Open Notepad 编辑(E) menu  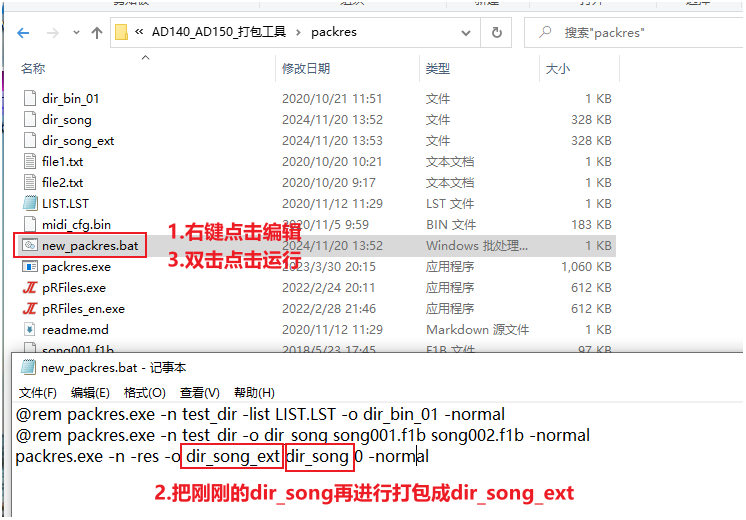90,393
